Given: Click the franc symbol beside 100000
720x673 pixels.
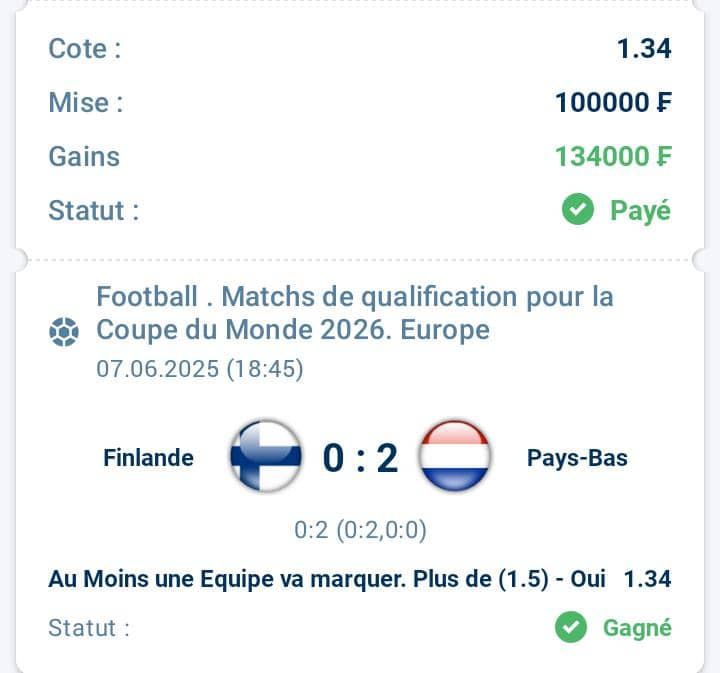Looking at the screenshot, I should [664, 102].
